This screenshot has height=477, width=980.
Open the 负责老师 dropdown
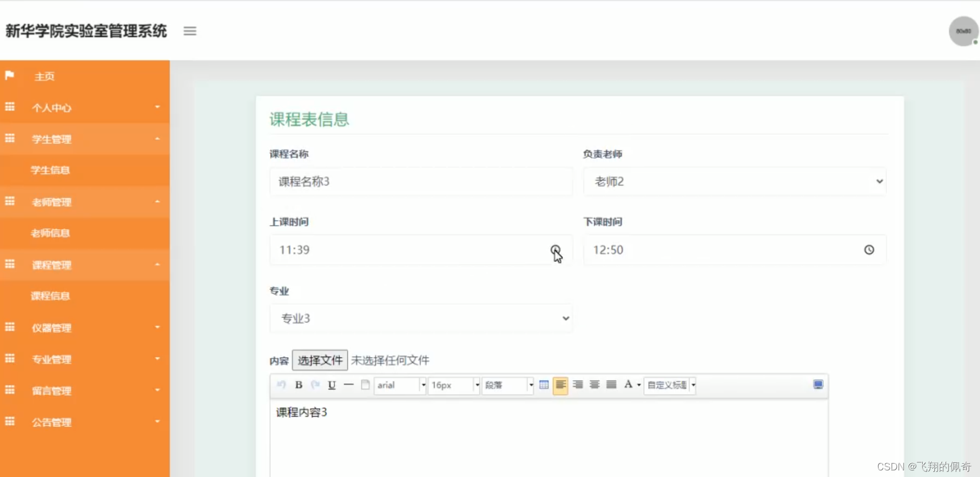(x=735, y=182)
